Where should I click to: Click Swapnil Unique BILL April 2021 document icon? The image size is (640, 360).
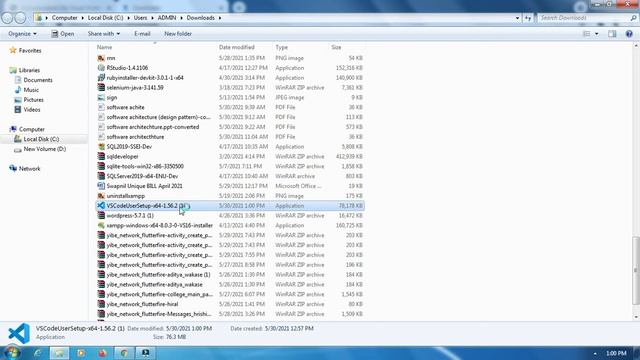point(101,186)
